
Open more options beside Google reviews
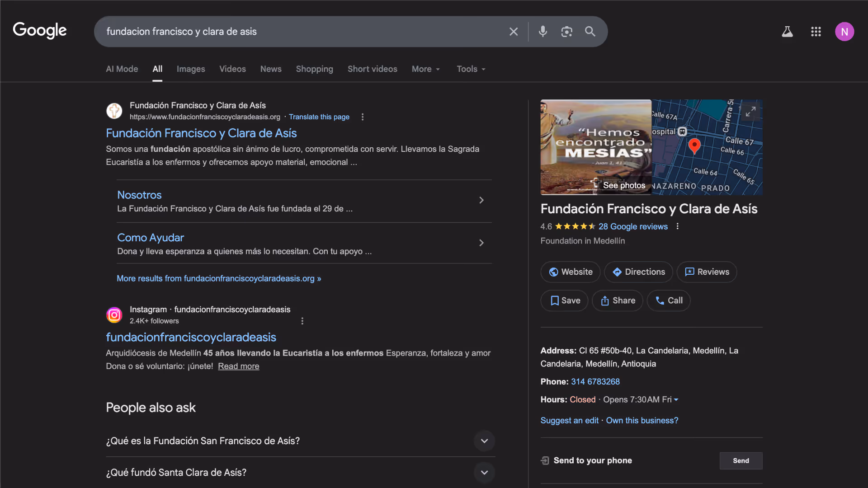point(677,226)
